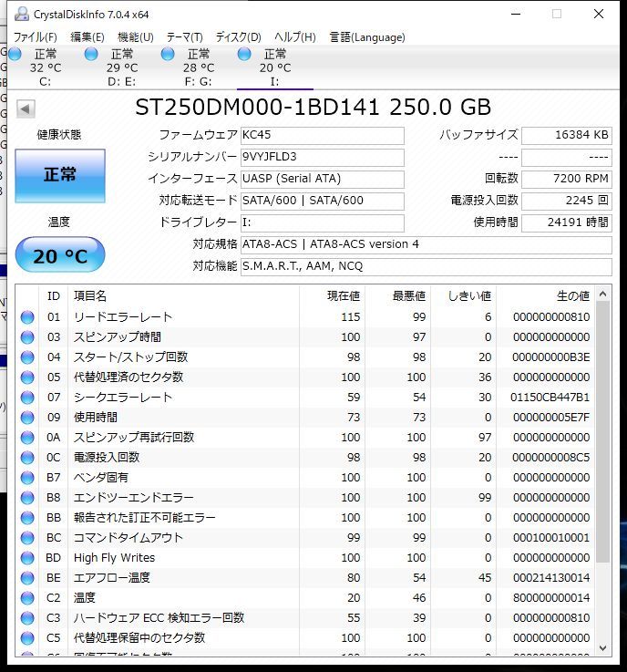Click the status icon for 報告された訂正不可能エラー row
Screen dimensions: 627x672
[x=27, y=518]
